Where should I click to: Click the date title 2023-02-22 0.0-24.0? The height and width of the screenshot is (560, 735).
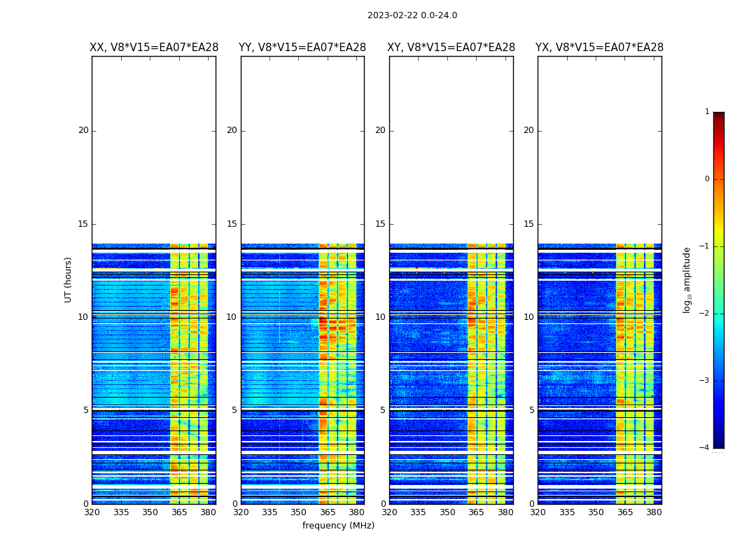coord(412,15)
